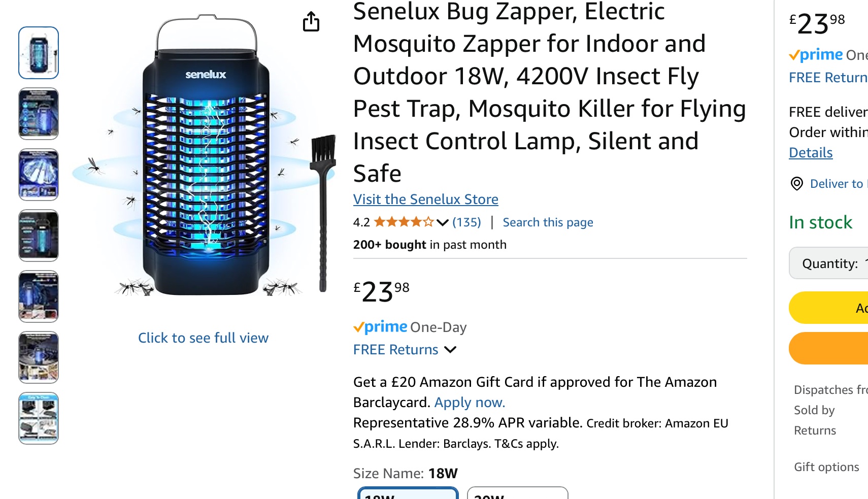Image resolution: width=868 pixels, height=499 pixels.
Task: Click the share icon above product image
Action: [311, 21]
